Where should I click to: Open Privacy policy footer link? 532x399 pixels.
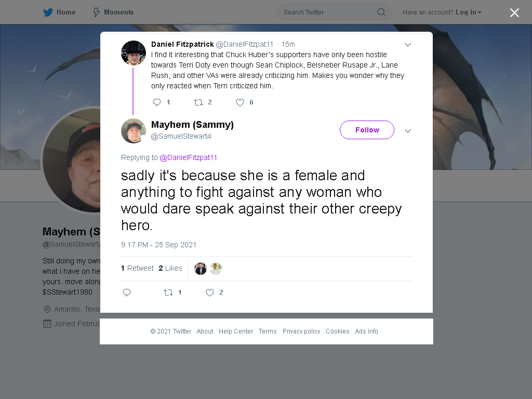coord(301,331)
